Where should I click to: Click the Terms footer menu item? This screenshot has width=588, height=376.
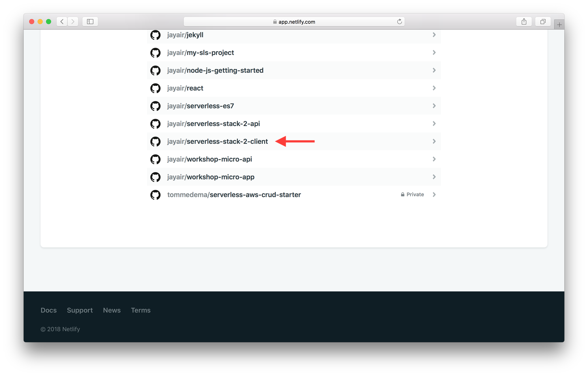pyautogui.click(x=141, y=310)
